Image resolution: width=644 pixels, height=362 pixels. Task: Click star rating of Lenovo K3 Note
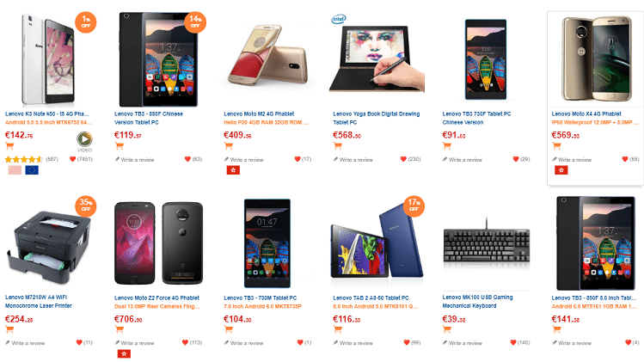(x=24, y=159)
